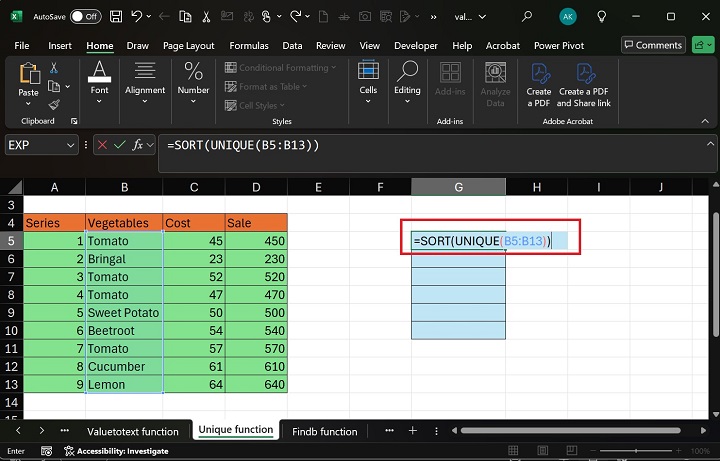The width and height of the screenshot is (720, 461).
Task: Click the Comments button
Action: tap(652, 45)
